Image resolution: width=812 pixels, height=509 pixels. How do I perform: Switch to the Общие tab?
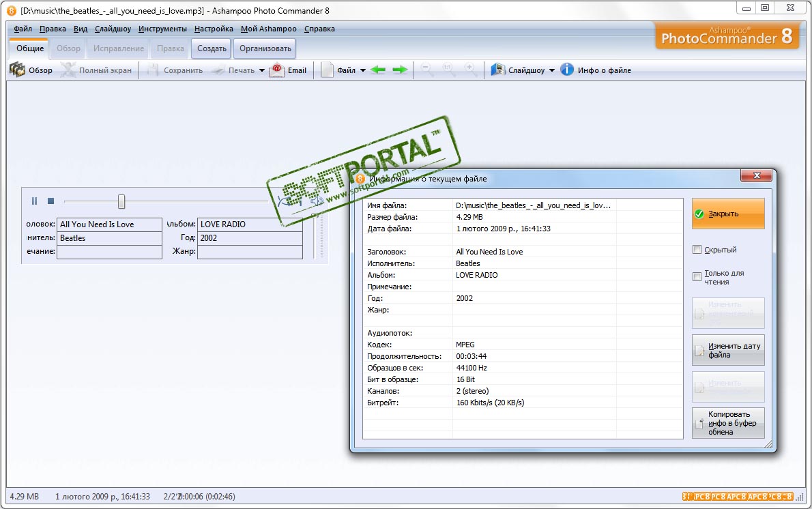click(x=30, y=48)
